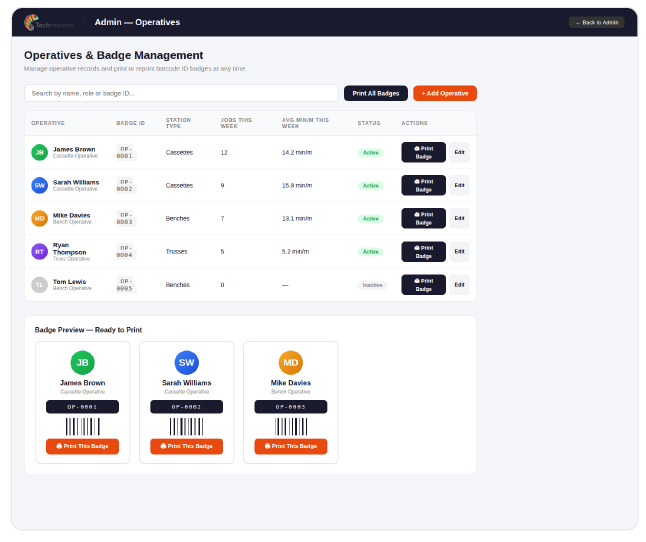Click the Trusses station type cell
Viewport: 646px width, 542px height.
click(176, 252)
